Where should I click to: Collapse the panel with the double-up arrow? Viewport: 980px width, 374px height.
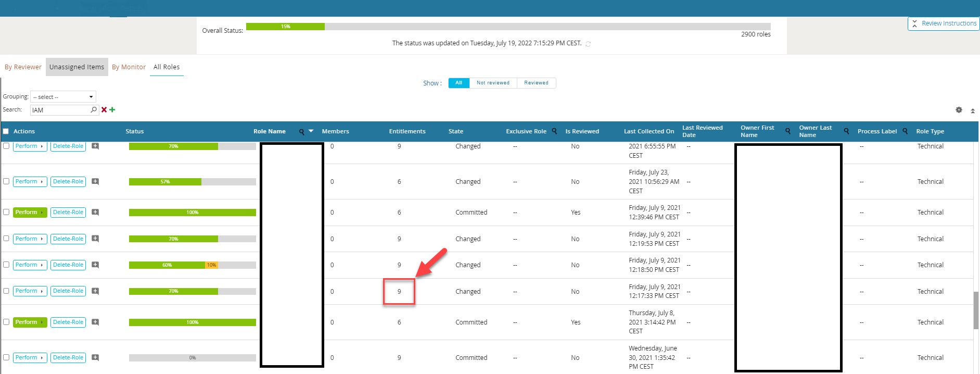[x=973, y=110]
